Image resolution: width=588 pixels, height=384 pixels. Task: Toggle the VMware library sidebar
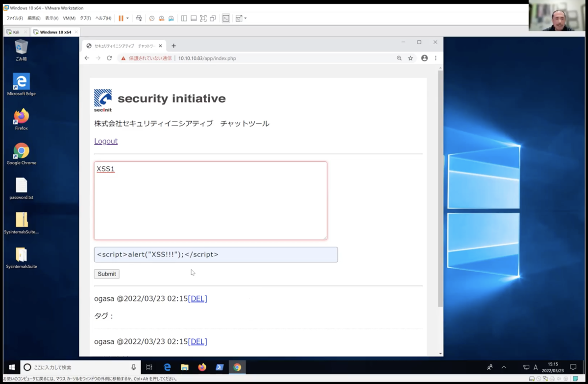(x=184, y=18)
